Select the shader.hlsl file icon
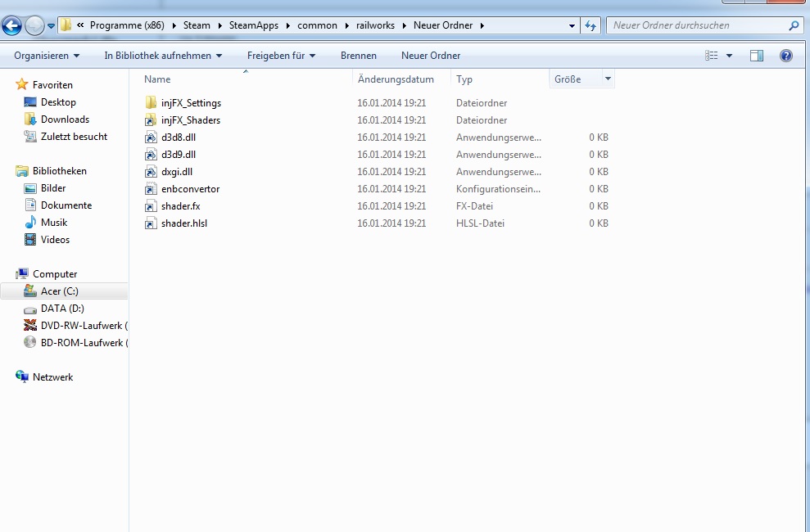The height and width of the screenshot is (532, 810). 151,223
